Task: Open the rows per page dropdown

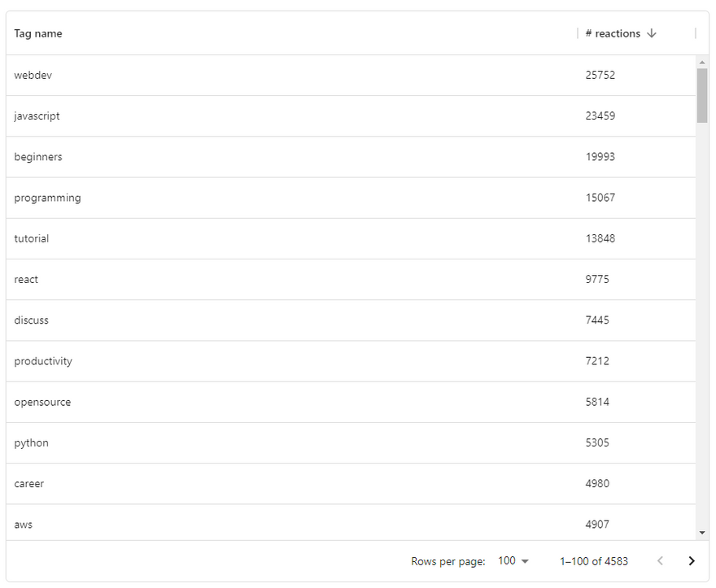Action: click(513, 561)
